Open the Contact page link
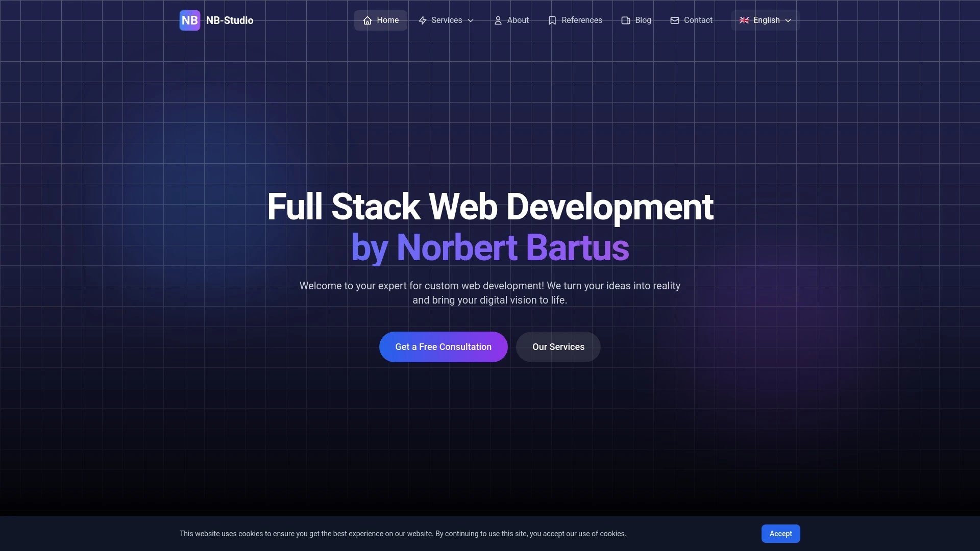The image size is (980, 551). tap(698, 20)
